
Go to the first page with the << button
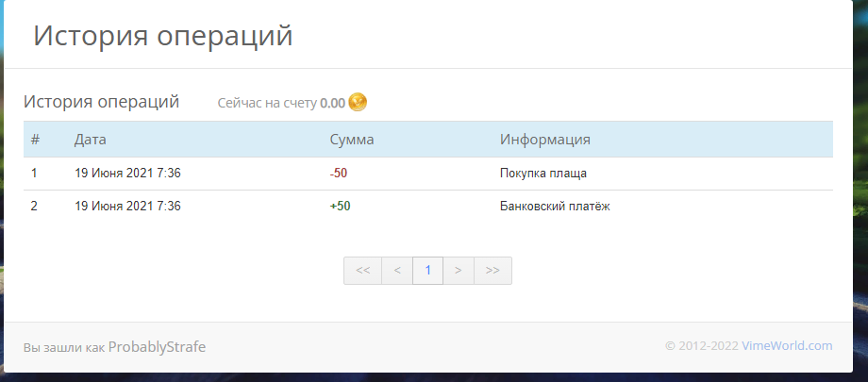pyautogui.click(x=363, y=271)
